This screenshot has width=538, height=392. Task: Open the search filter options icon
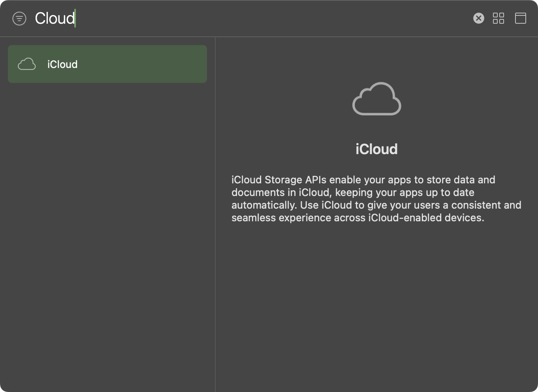(19, 19)
